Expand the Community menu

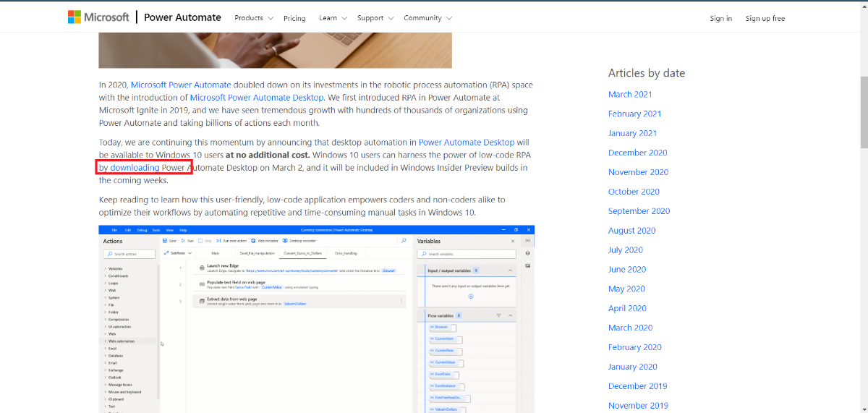click(x=427, y=18)
